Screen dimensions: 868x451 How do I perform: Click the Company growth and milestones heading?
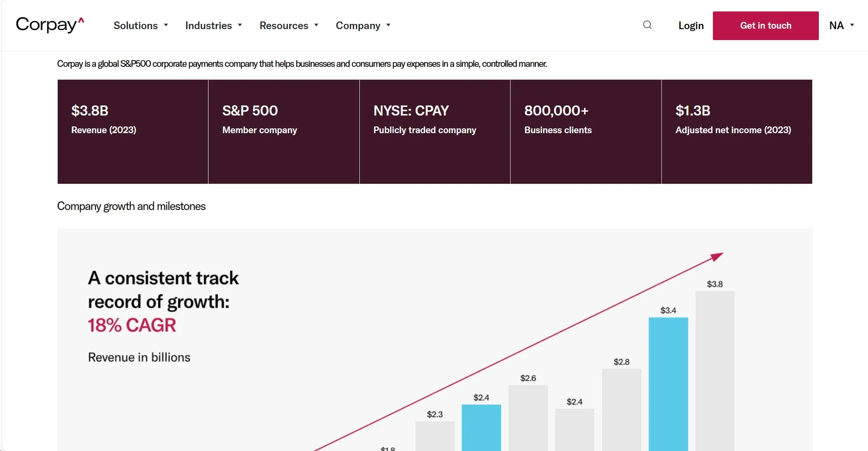tap(131, 206)
